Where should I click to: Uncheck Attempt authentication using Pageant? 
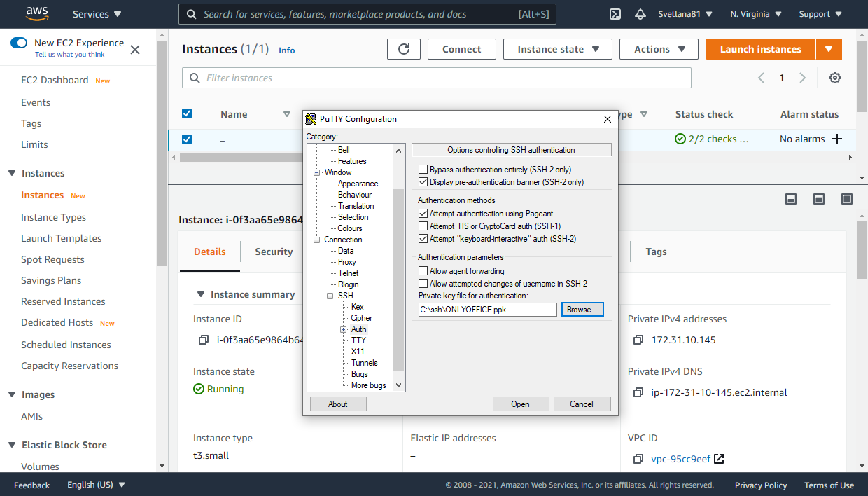[x=423, y=214]
